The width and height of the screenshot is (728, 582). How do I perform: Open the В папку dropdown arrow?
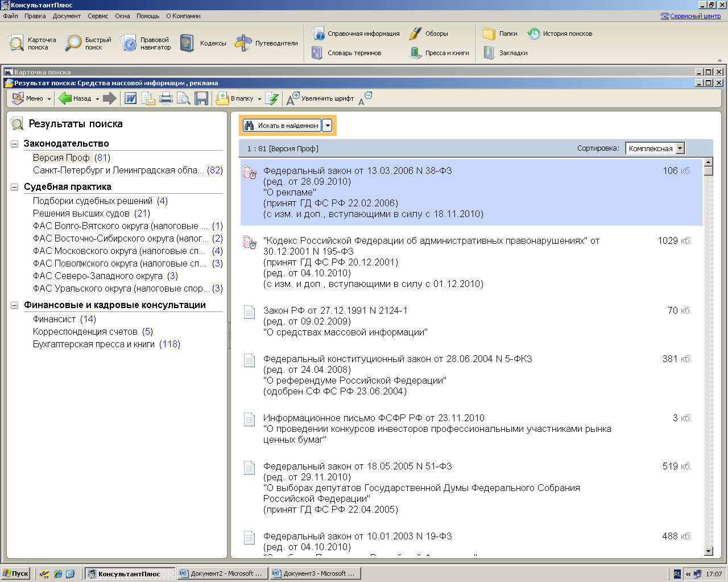click(x=259, y=99)
